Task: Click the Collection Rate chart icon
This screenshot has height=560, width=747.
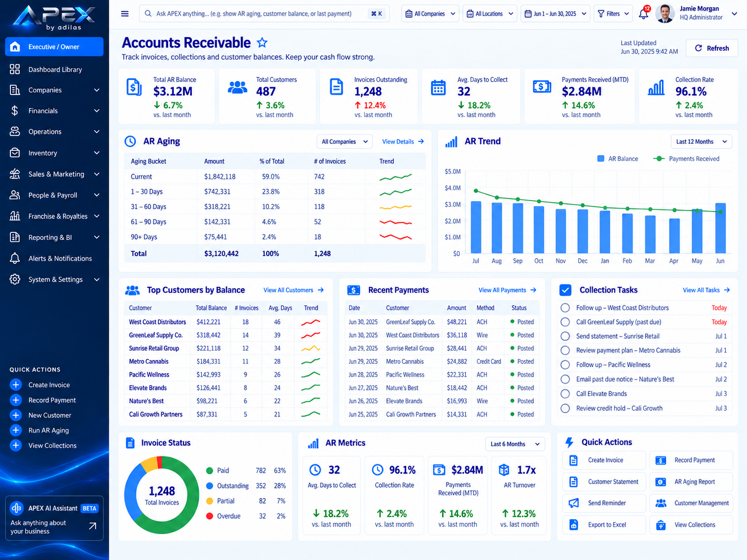Action: coord(656,88)
